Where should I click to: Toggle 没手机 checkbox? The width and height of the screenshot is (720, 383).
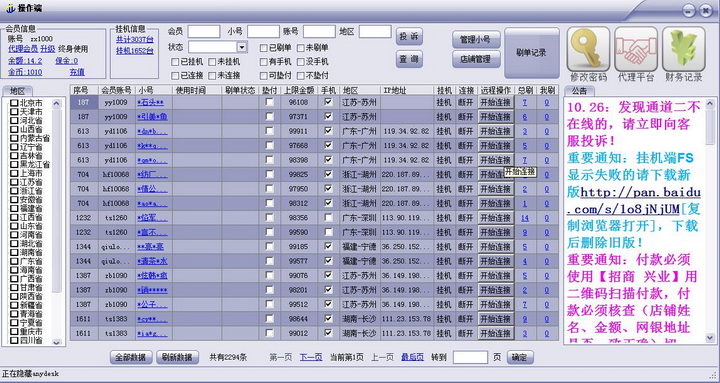click(x=300, y=62)
